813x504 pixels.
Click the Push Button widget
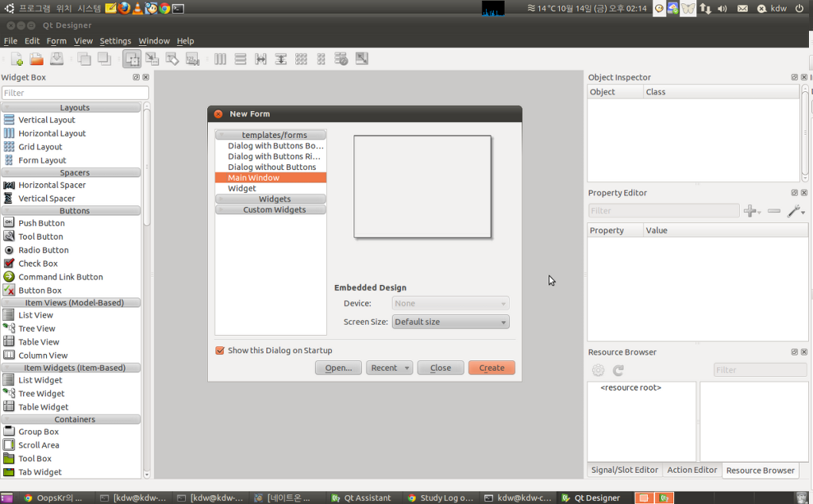pos(41,223)
